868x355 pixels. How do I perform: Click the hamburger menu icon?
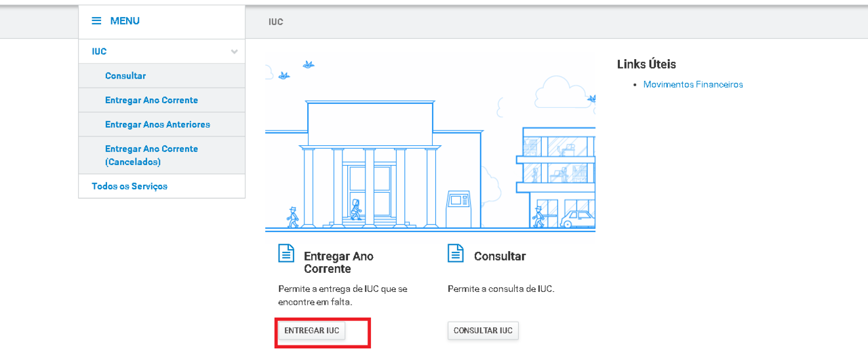tap(96, 21)
